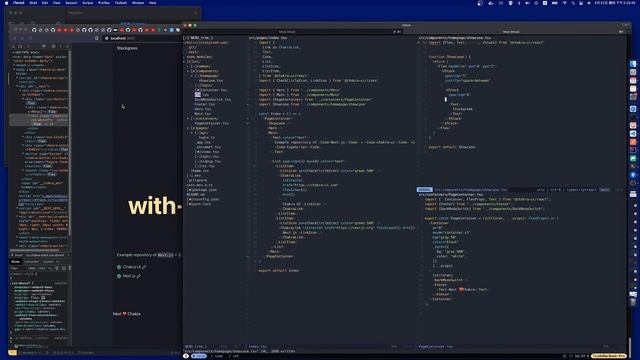The image size is (640, 360).
Task: Select Main.tsx in the file tree
Action: coord(202,114)
